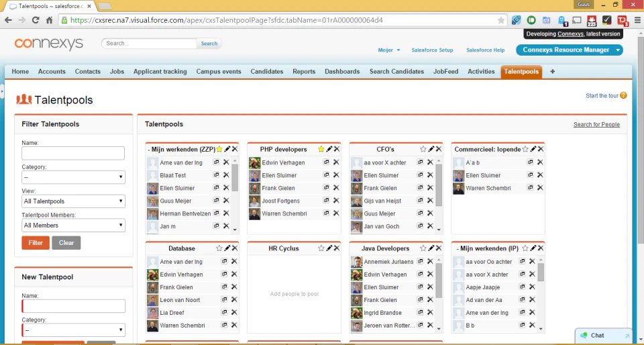644x345 pixels.
Task: Open the View dropdown showing All Talentpools
Action: (73, 201)
